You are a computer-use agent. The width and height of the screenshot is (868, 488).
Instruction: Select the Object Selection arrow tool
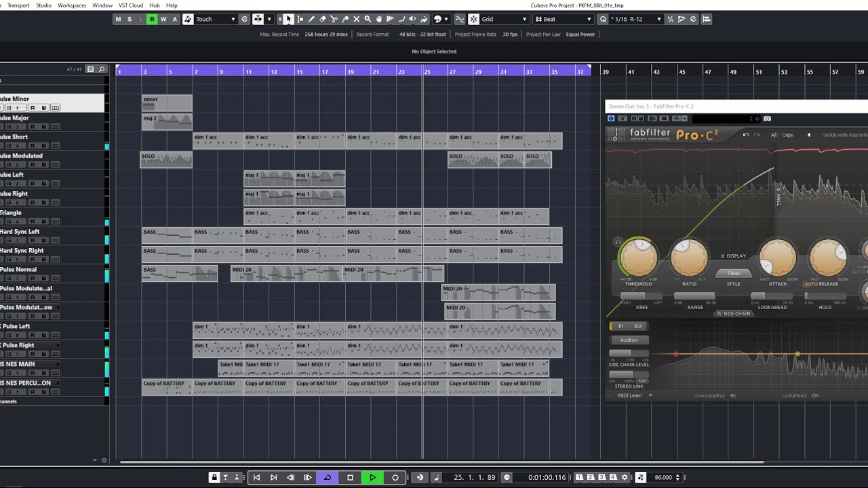click(x=288, y=19)
